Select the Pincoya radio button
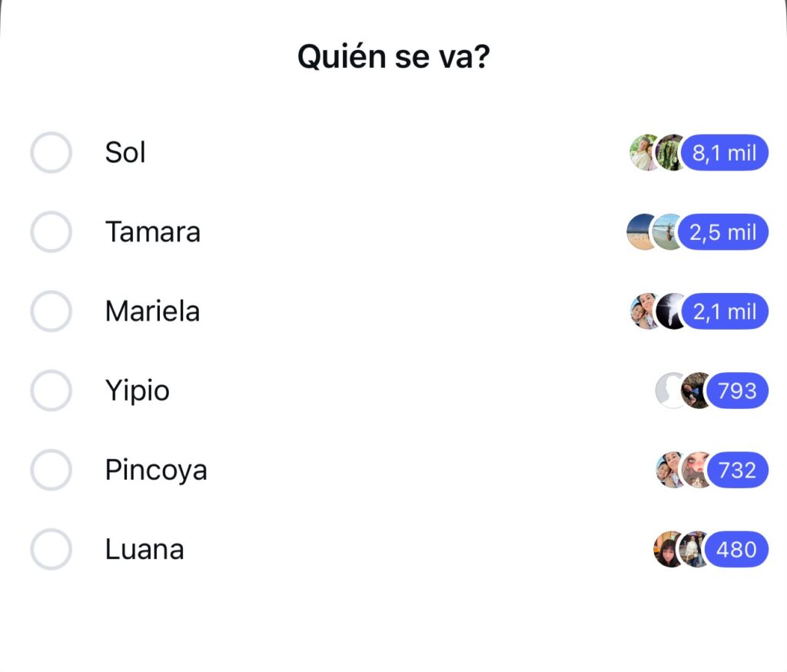787x672 pixels. (x=51, y=470)
